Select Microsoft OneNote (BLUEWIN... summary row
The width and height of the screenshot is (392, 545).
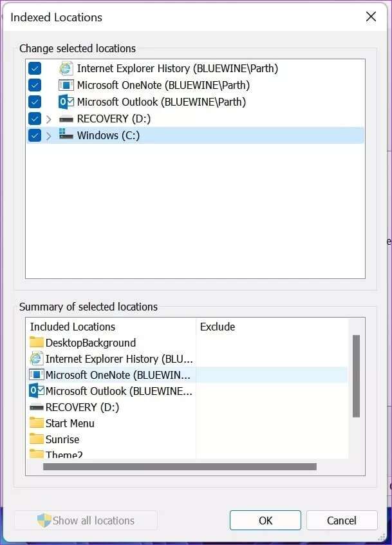(x=118, y=375)
